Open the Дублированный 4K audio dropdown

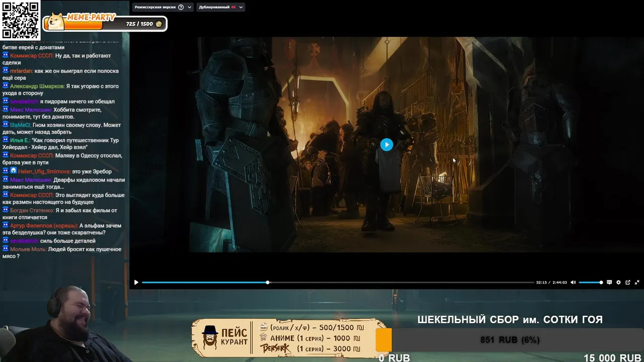click(x=220, y=7)
